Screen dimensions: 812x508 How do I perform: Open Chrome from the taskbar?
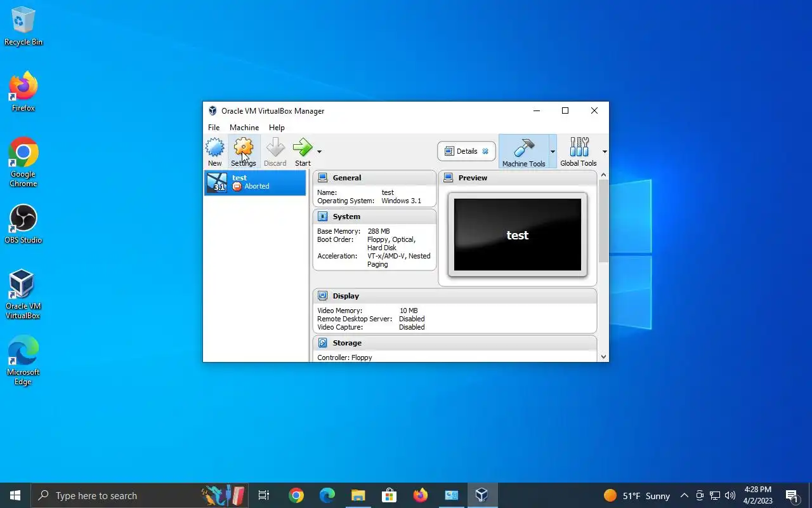[296, 495]
